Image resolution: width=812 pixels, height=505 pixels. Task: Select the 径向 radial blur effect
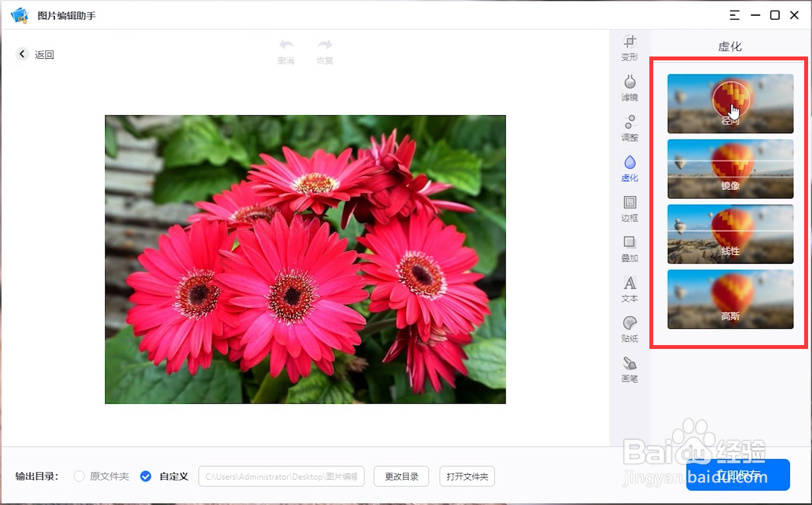pyautogui.click(x=730, y=103)
